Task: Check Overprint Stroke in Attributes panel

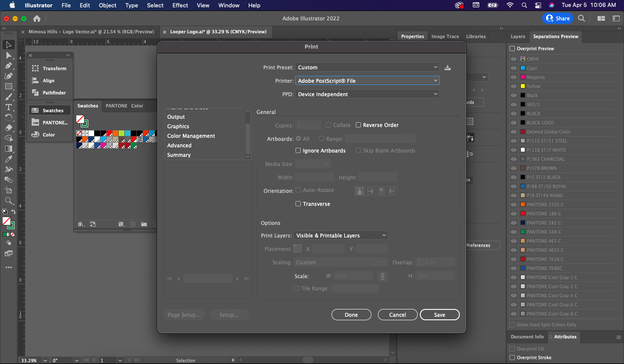Action: click(513, 357)
